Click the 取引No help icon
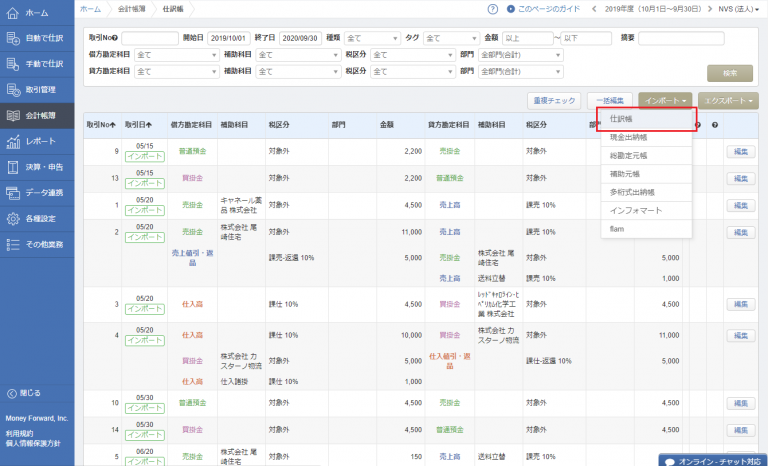Image resolution: width=768 pixels, height=466 pixels. (x=115, y=38)
